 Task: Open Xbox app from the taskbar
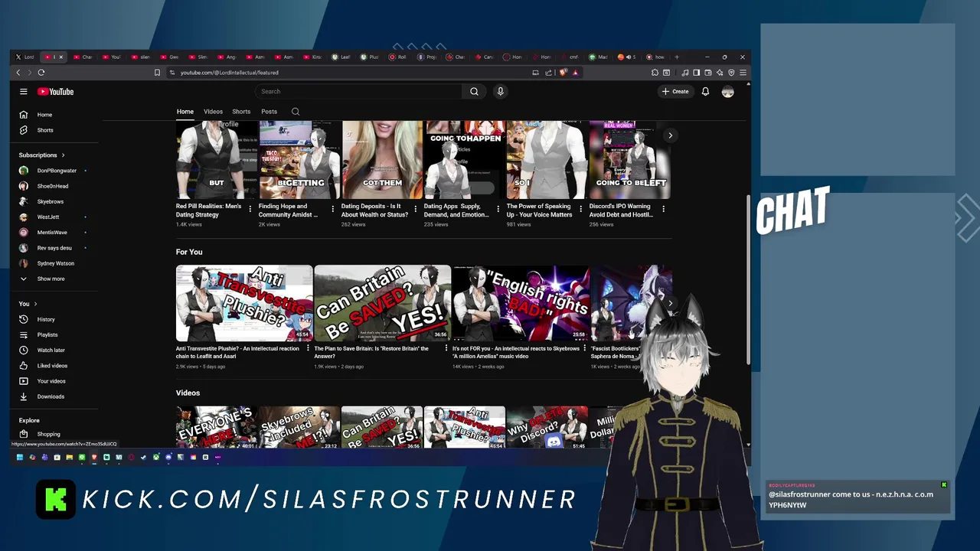click(x=155, y=458)
